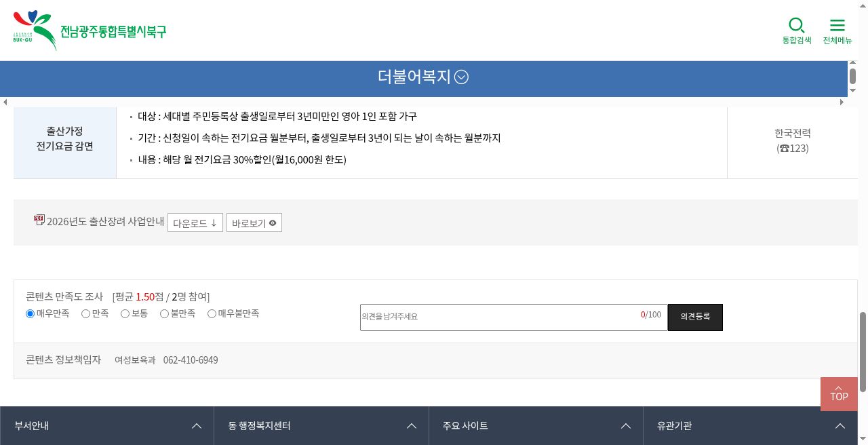Click the 콘텐츠 만족도 조사 heading

(x=64, y=296)
